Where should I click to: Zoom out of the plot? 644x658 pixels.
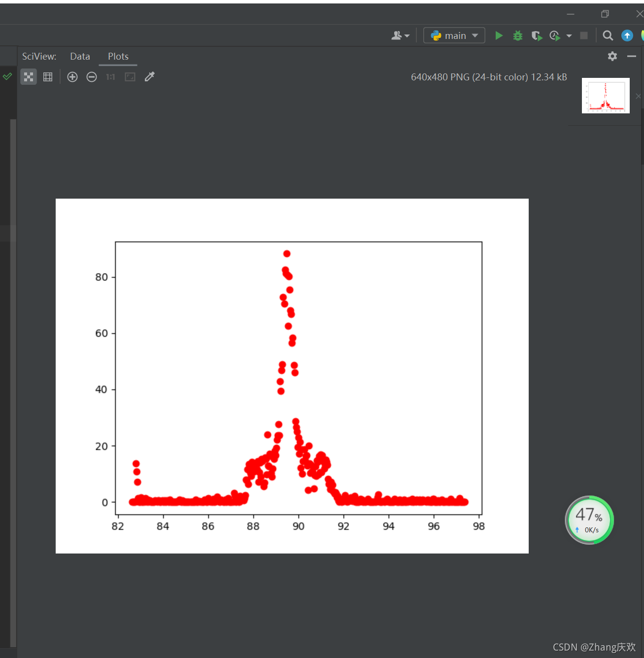point(91,77)
